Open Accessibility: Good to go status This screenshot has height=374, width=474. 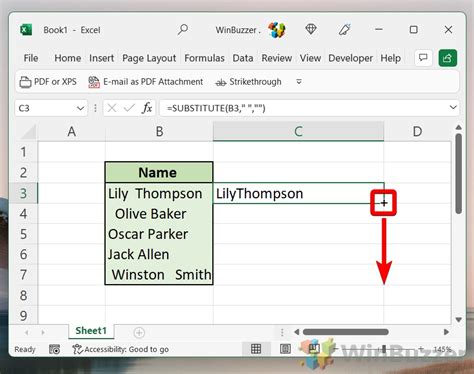pyautogui.click(x=121, y=349)
